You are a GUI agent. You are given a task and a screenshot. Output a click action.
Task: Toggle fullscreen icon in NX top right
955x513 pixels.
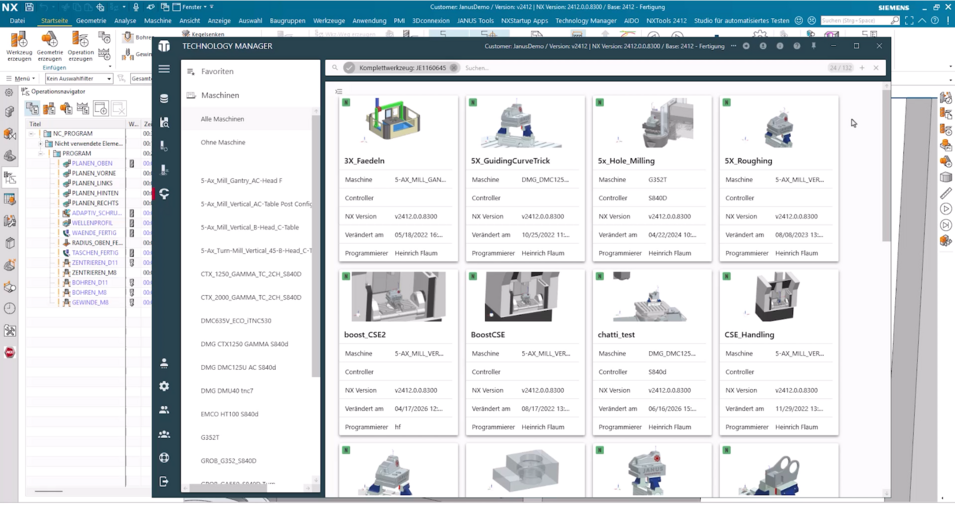tap(909, 20)
